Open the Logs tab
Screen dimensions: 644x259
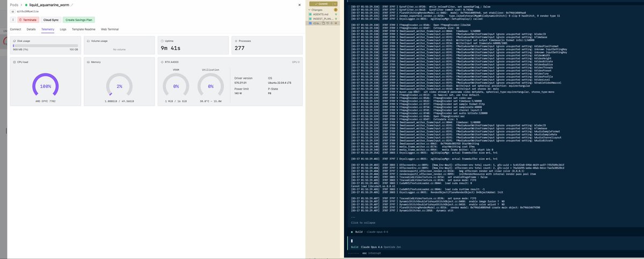coord(63,29)
